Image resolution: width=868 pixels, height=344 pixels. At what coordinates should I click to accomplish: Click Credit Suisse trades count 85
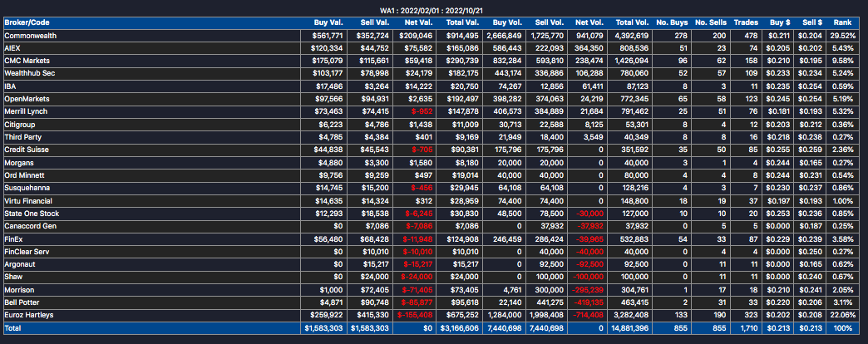pyautogui.click(x=755, y=150)
